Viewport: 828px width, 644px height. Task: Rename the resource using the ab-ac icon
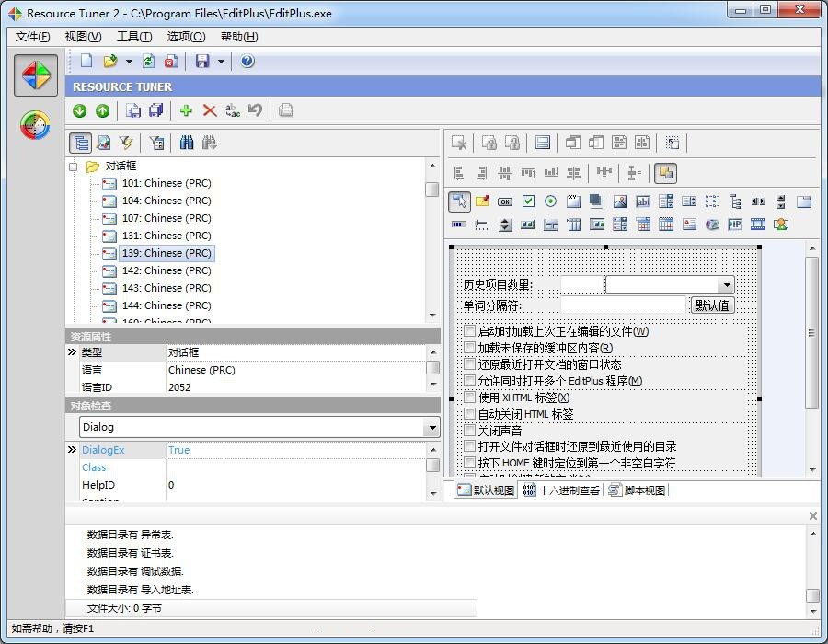click(x=233, y=110)
